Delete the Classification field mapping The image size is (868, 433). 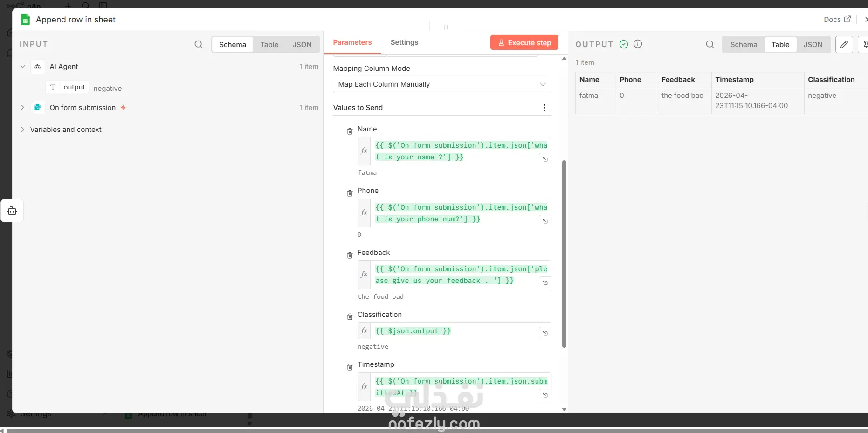[350, 317]
